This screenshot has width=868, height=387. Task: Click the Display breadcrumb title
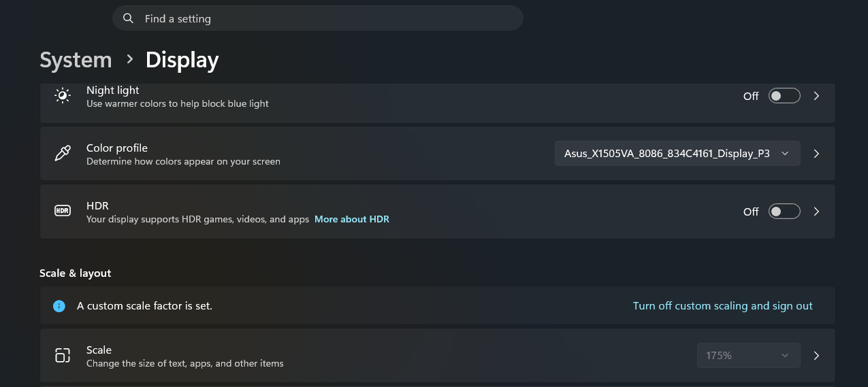(182, 60)
